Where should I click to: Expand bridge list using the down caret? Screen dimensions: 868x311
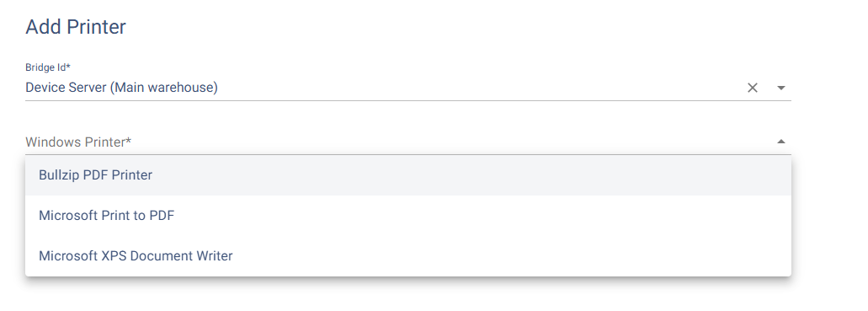781,88
